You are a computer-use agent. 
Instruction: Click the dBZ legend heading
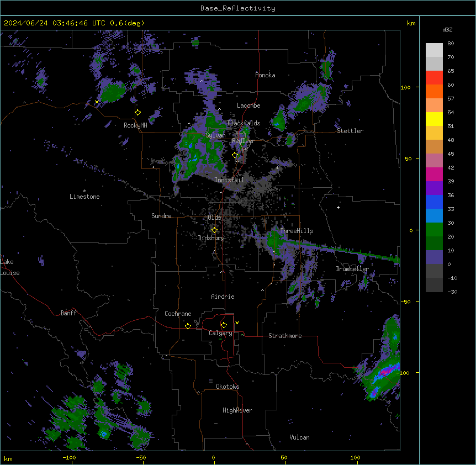tap(447, 30)
